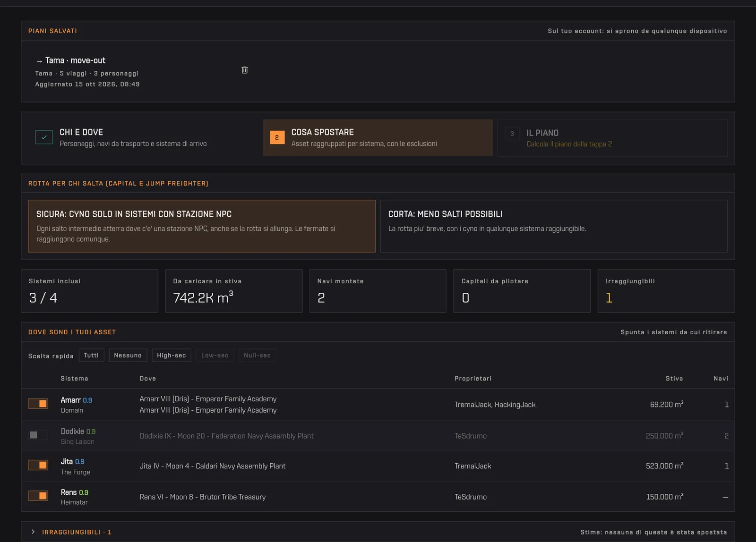Viewport: 756px width, 542px height.
Task: Select the Cosa spostare step
Action: click(378, 137)
